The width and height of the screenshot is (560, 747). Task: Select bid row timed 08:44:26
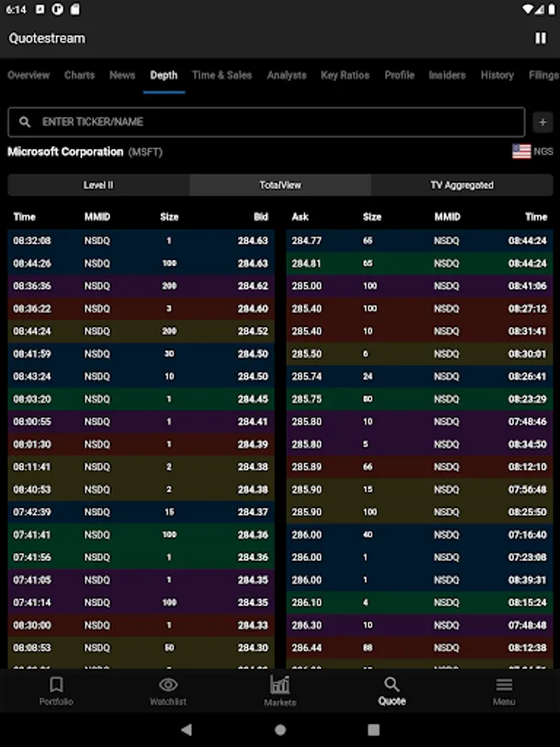pos(141,263)
